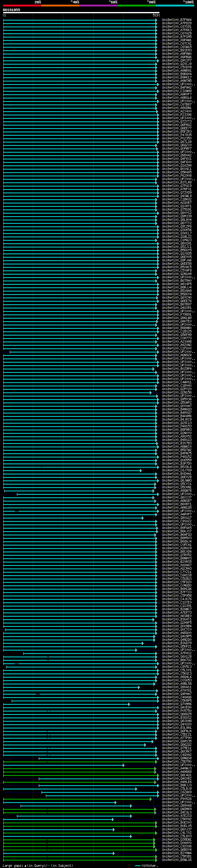Click the UniRef100_Q7ZYT3 label

(x=176, y=122)
